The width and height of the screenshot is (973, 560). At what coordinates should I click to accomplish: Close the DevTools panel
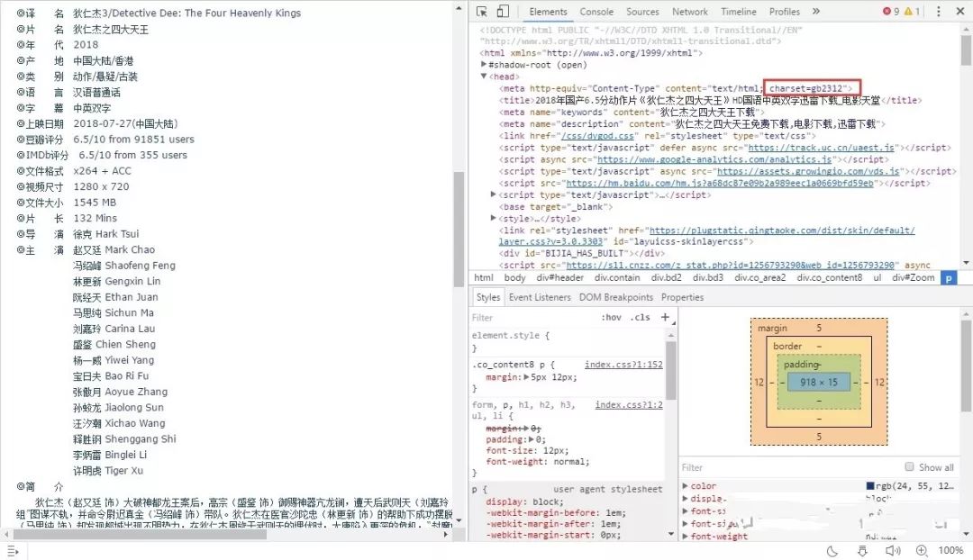pyautogui.click(x=959, y=11)
